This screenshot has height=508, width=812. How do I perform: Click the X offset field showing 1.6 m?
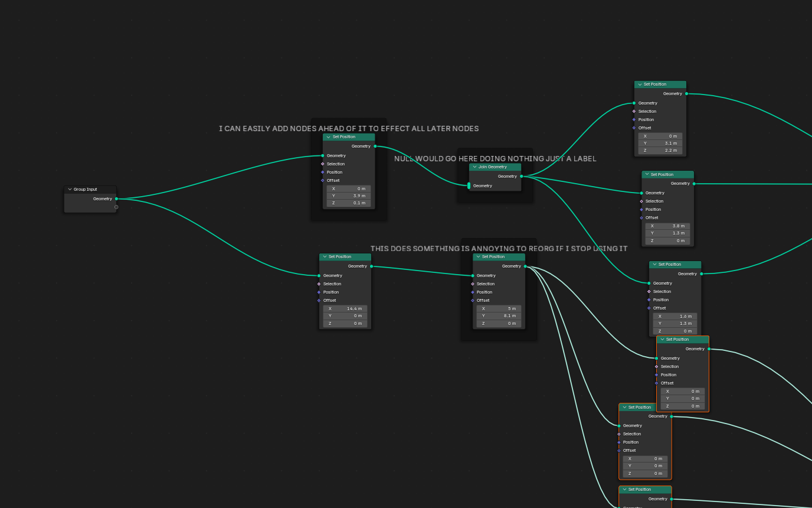(675, 317)
